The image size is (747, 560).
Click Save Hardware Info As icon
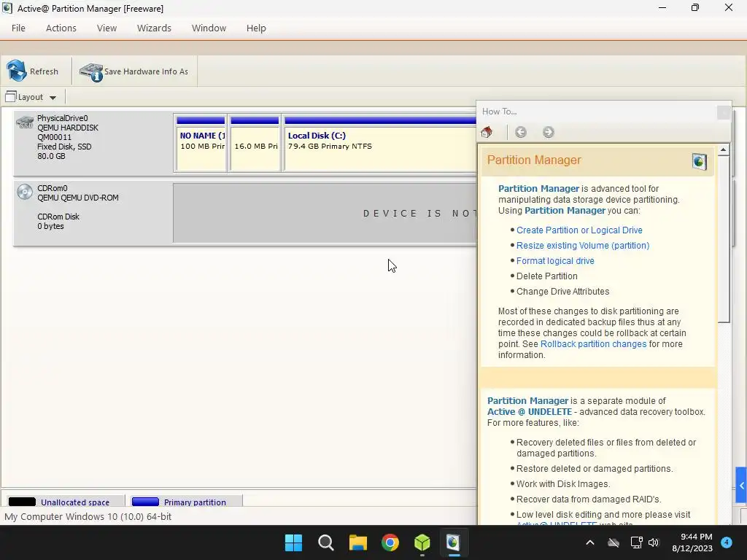[x=91, y=72]
